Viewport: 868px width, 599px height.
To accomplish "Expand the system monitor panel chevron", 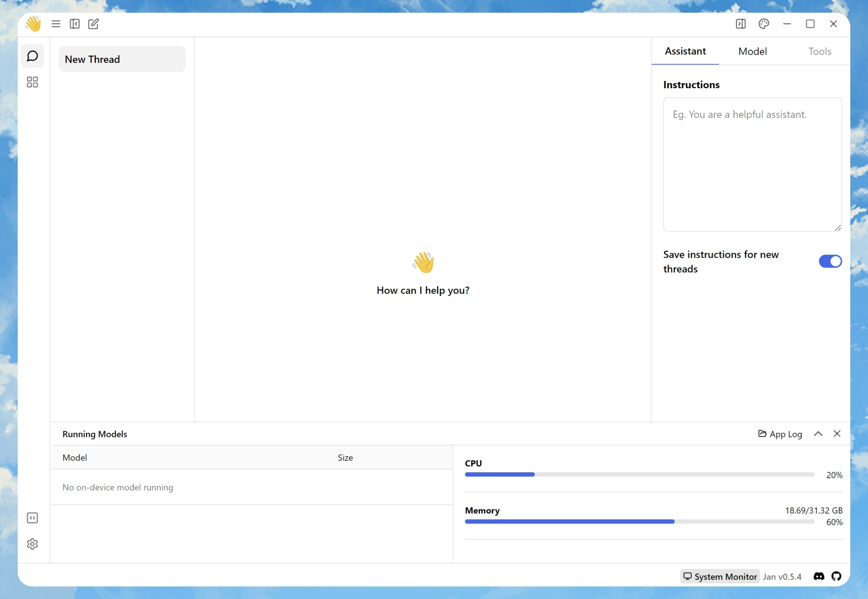I will (818, 434).
